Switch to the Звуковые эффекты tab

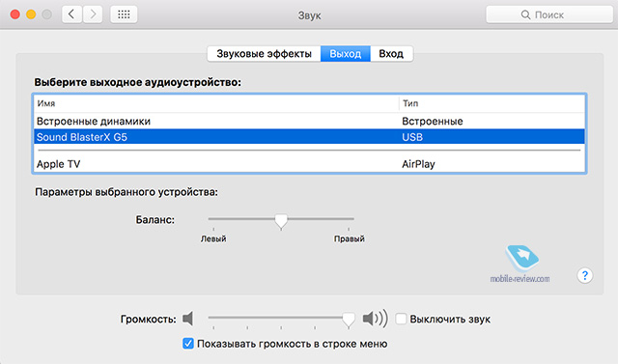[264, 53]
